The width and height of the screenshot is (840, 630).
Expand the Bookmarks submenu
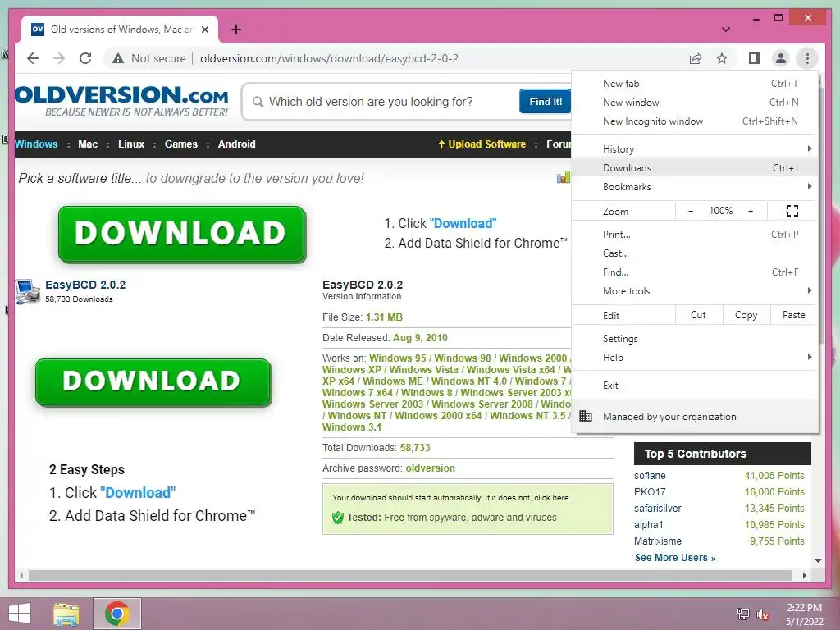[x=694, y=187]
